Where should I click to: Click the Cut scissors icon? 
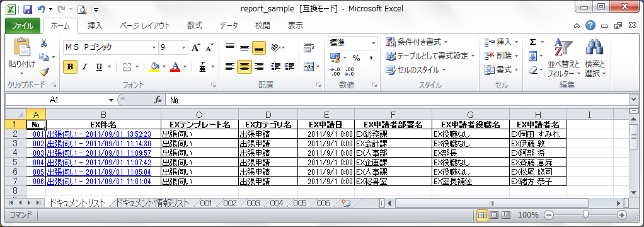[x=43, y=42]
